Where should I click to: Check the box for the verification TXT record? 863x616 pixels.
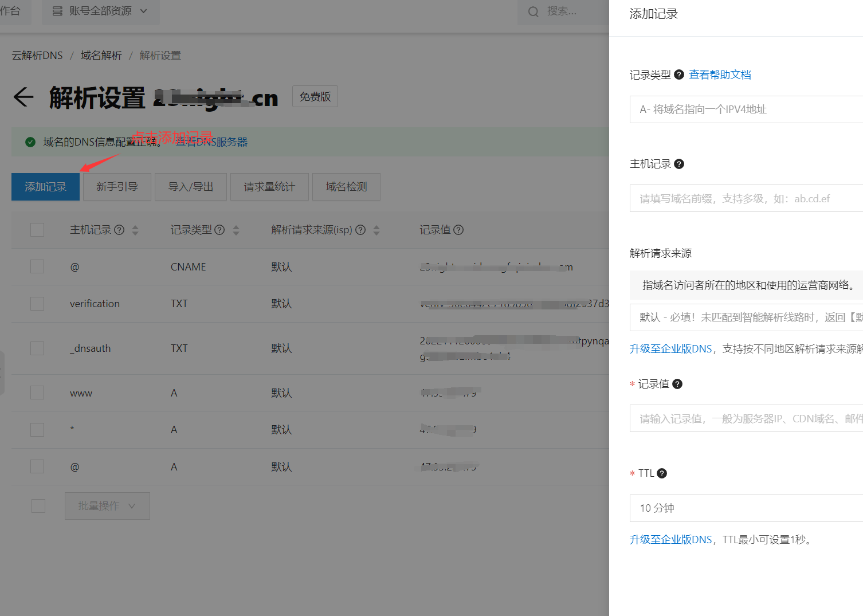pyautogui.click(x=37, y=304)
